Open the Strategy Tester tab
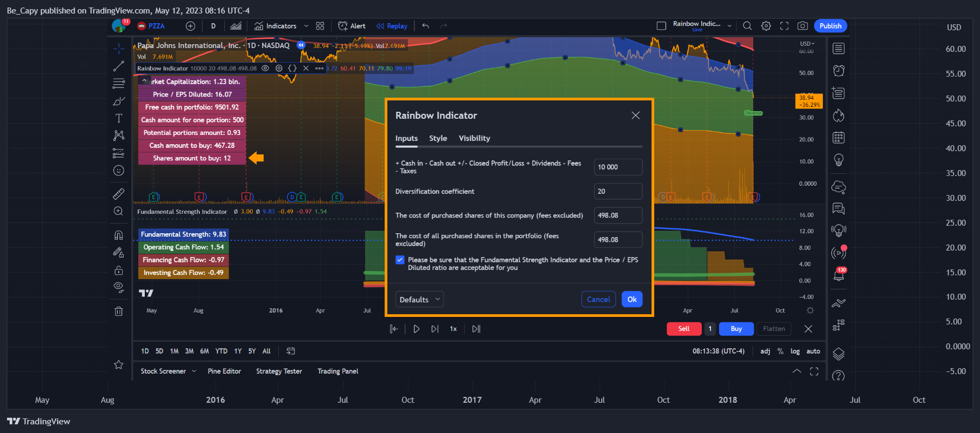The width and height of the screenshot is (980, 433). pos(279,371)
